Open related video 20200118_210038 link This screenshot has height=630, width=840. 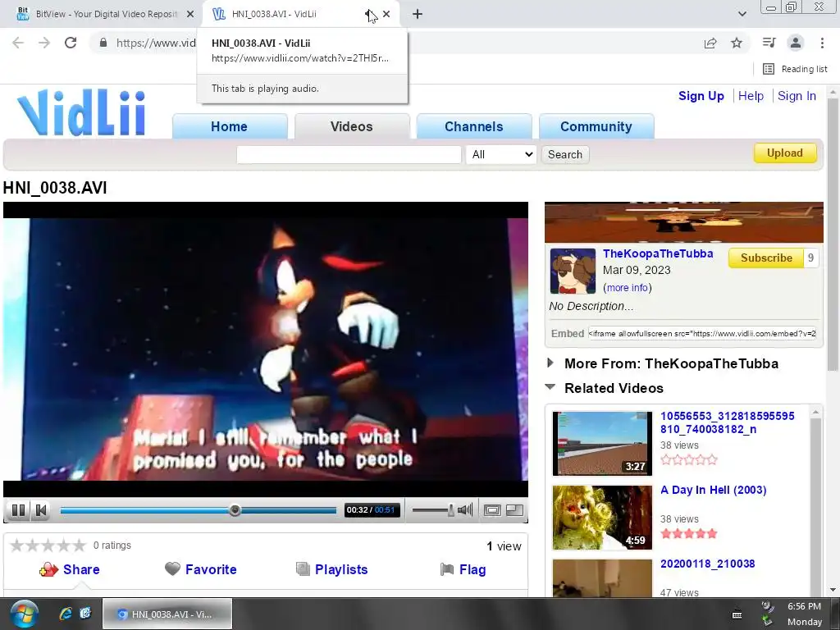[708, 564]
